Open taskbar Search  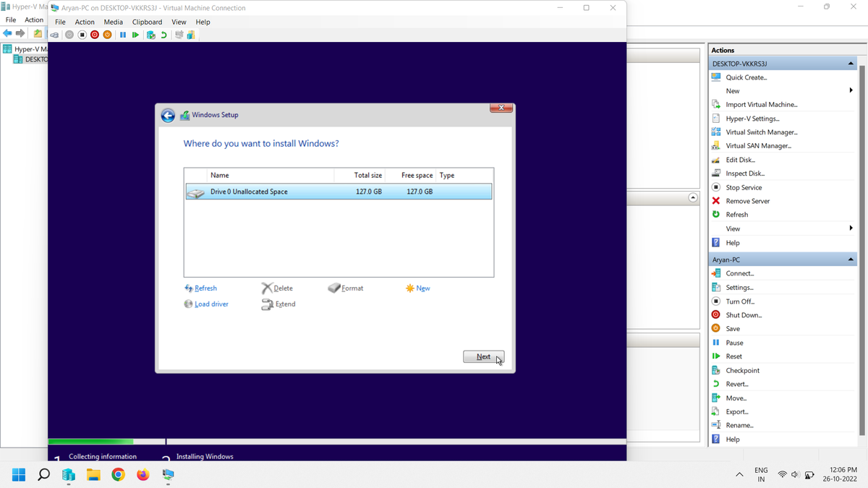[x=43, y=475]
